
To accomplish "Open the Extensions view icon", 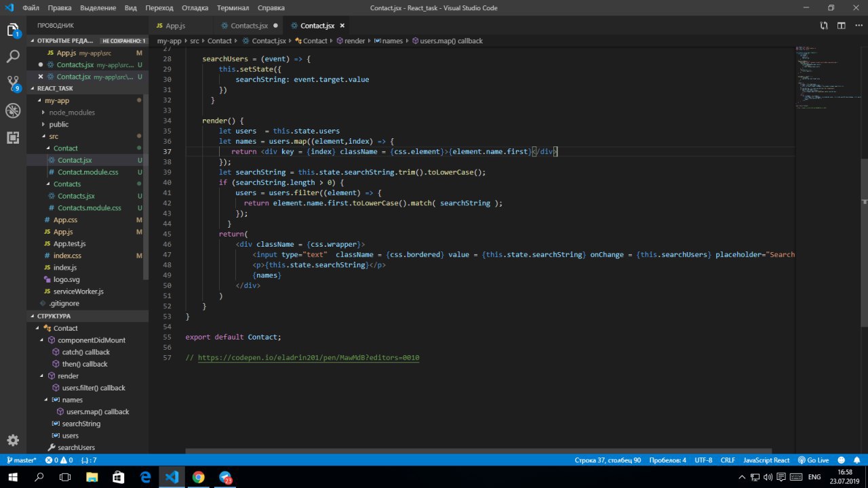I will pyautogui.click(x=13, y=138).
